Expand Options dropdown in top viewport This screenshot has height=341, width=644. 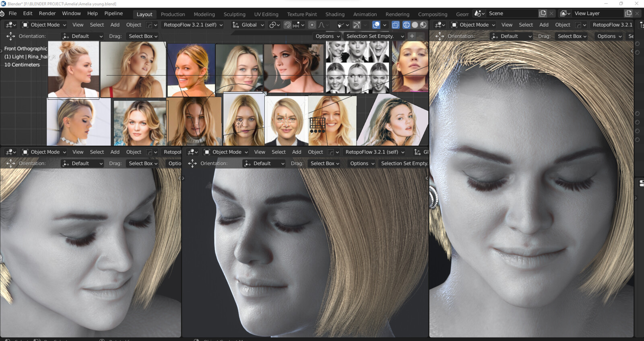point(328,36)
